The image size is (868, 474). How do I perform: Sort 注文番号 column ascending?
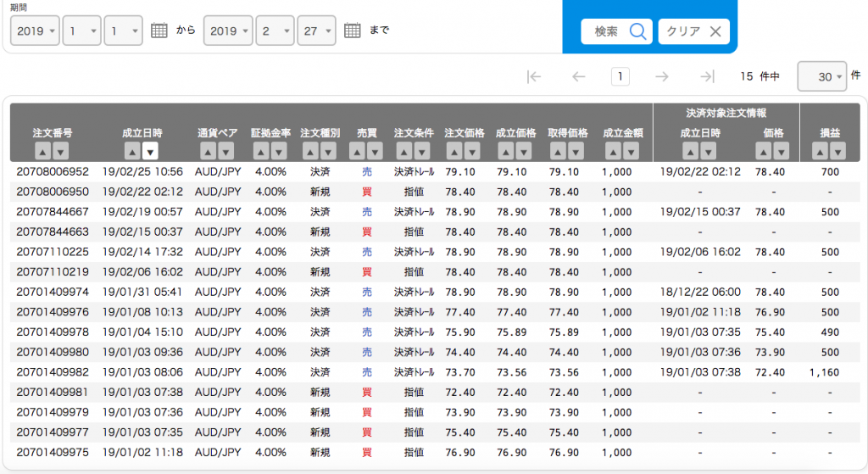pyautogui.click(x=43, y=151)
